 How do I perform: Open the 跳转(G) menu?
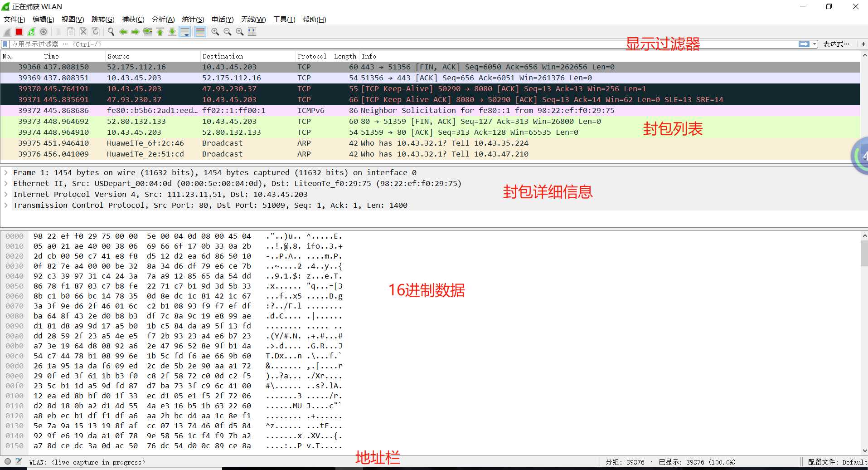[x=103, y=20]
